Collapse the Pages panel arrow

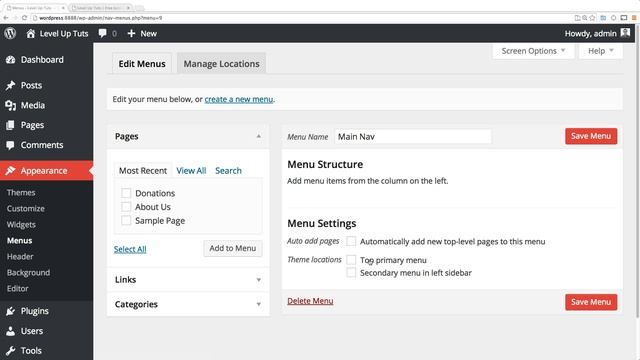click(x=258, y=136)
